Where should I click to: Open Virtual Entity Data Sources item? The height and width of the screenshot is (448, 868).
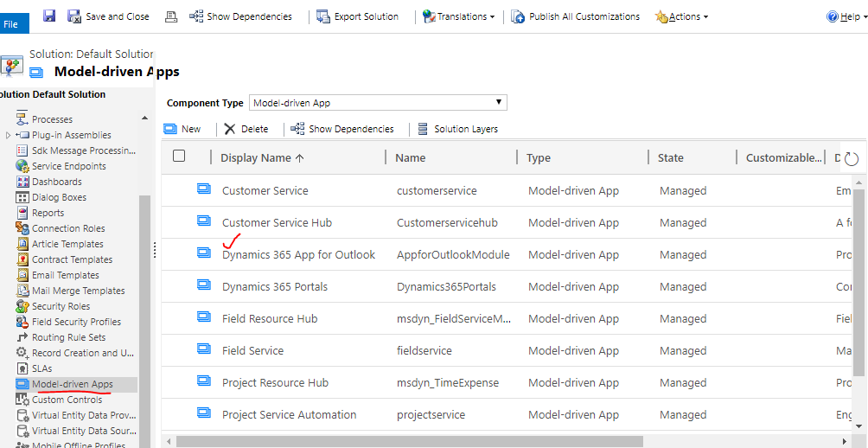tap(84, 431)
